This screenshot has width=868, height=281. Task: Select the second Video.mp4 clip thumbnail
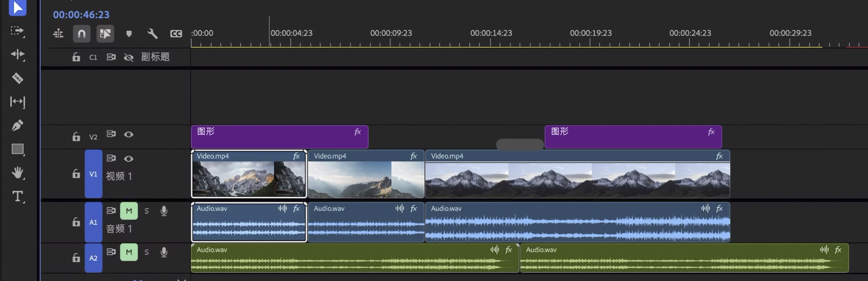point(365,180)
